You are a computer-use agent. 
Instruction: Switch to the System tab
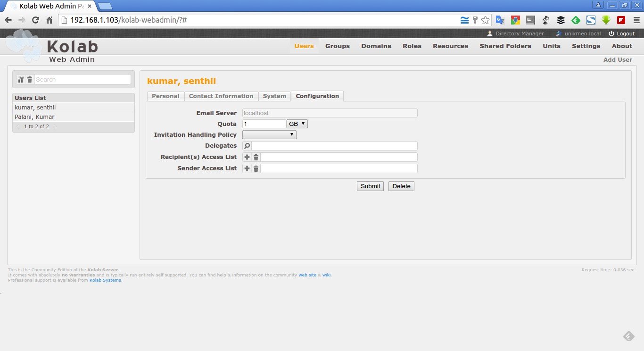pos(274,96)
